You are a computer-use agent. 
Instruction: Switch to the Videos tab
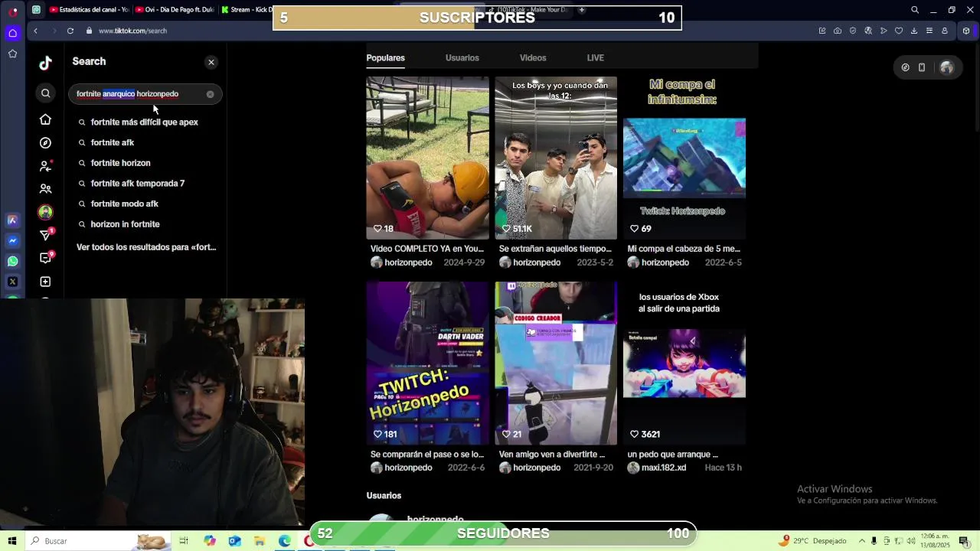533,58
